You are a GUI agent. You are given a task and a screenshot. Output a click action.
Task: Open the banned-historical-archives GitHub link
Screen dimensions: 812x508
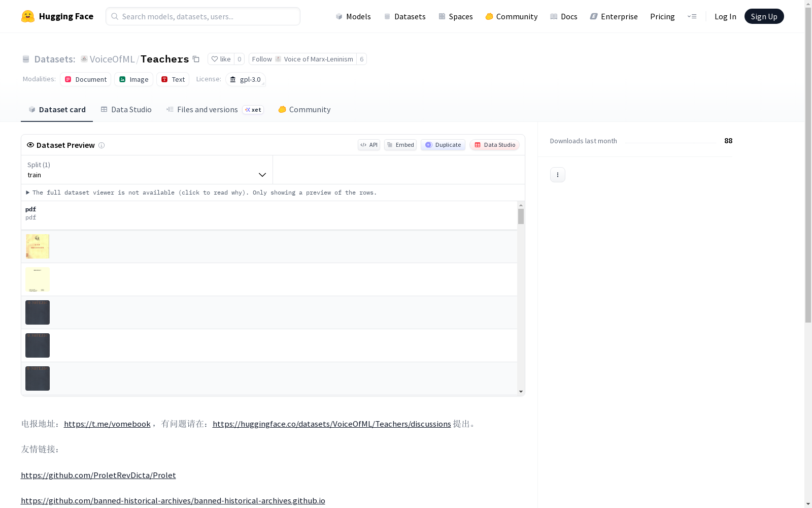pyautogui.click(x=173, y=501)
